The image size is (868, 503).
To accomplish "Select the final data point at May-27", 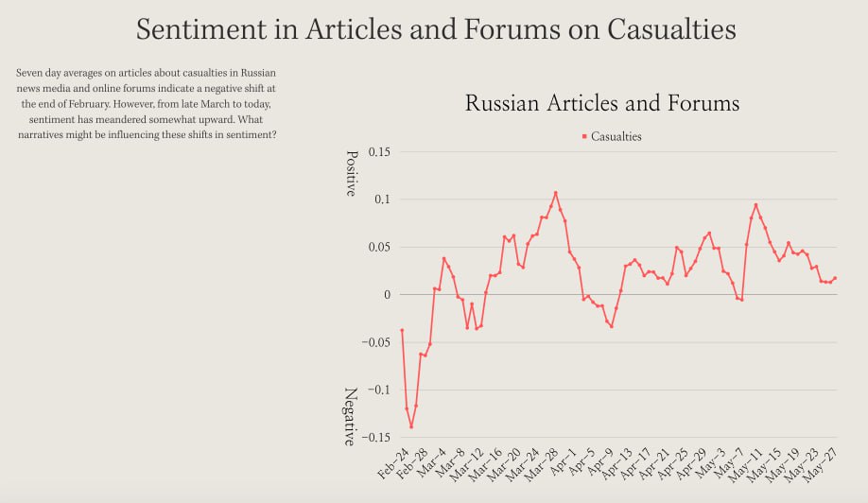I will [835, 278].
